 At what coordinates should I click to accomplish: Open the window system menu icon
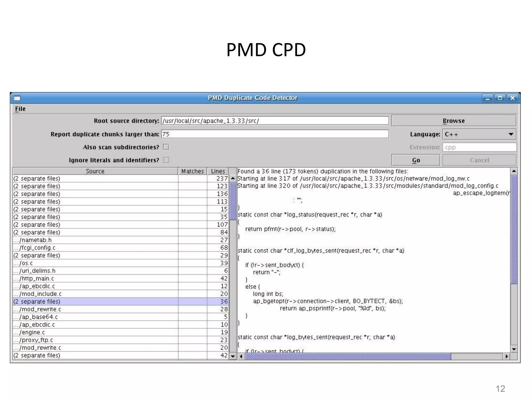(17, 98)
